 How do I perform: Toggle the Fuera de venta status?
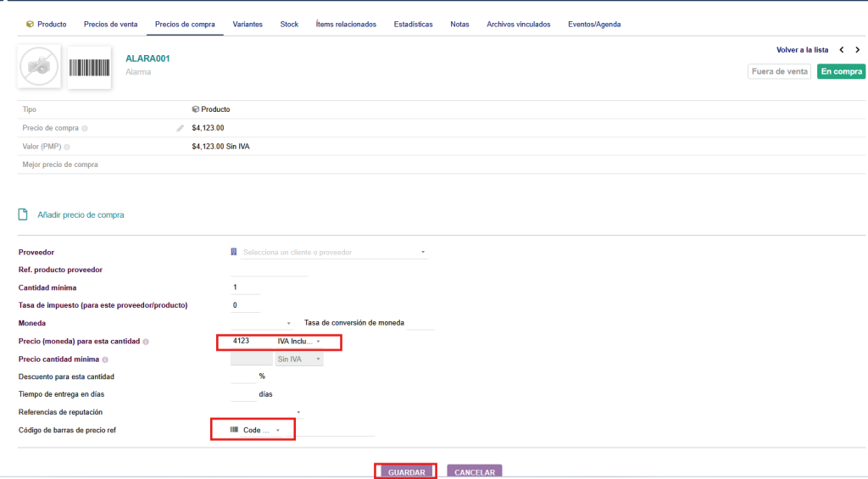point(779,72)
